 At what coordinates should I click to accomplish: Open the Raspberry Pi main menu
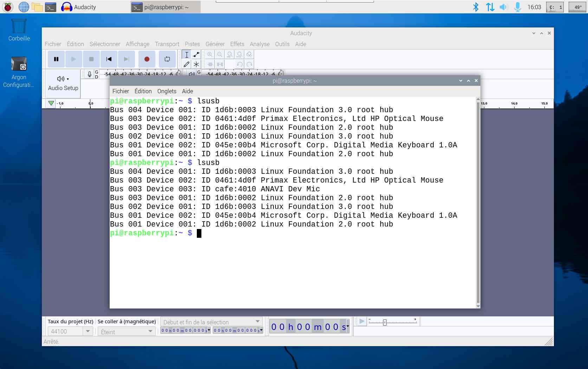click(x=8, y=7)
